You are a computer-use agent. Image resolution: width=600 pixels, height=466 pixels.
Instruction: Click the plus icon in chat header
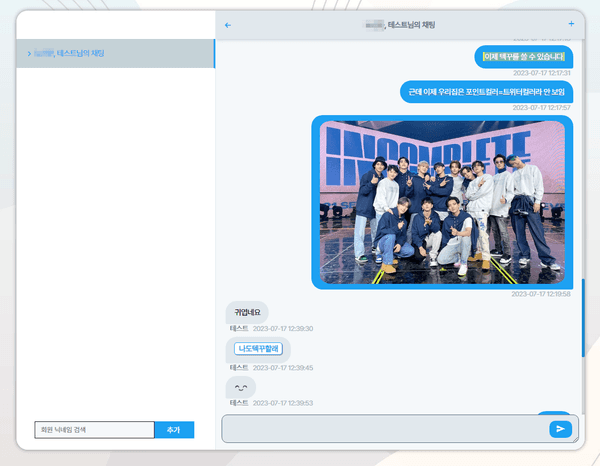tap(571, 23)
